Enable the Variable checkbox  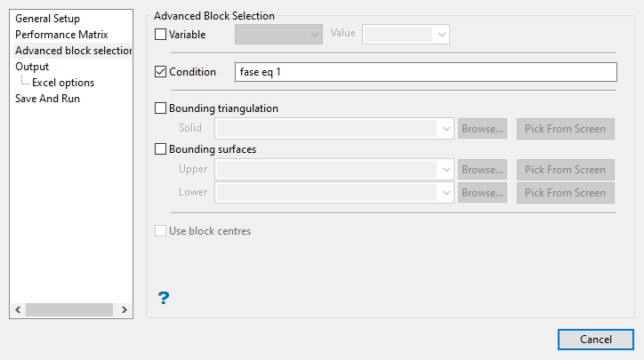click(161, 35)
